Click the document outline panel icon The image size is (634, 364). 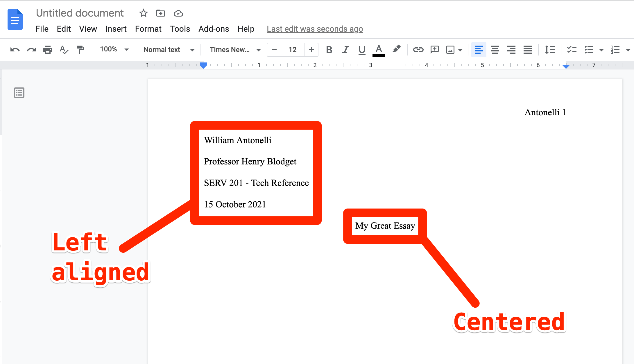19,92
